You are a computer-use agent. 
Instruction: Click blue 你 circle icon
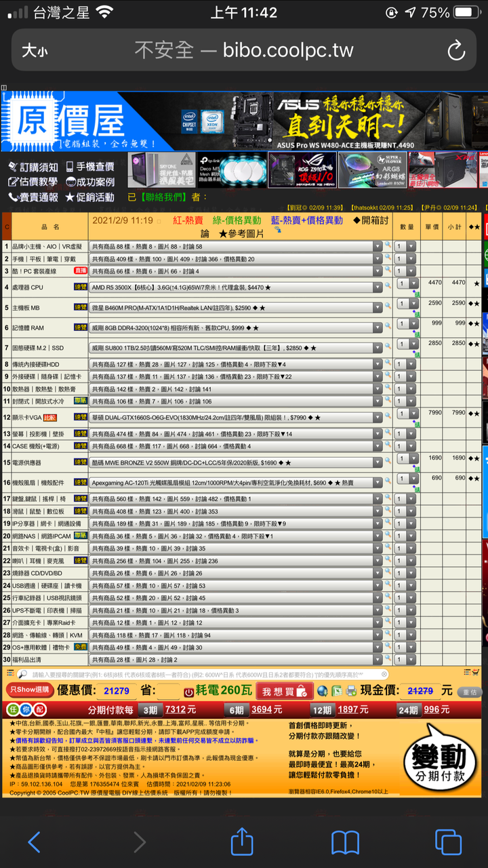point(26,709)
